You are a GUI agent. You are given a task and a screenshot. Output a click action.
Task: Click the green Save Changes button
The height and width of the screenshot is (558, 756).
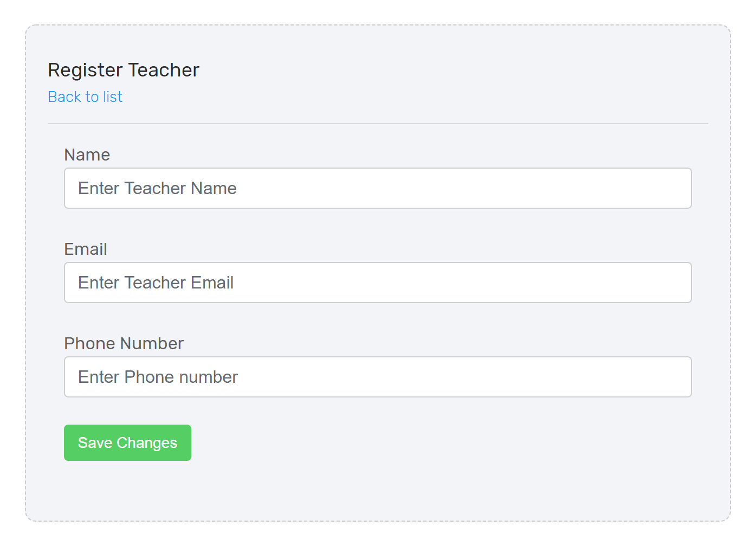[x=127, y=442]
